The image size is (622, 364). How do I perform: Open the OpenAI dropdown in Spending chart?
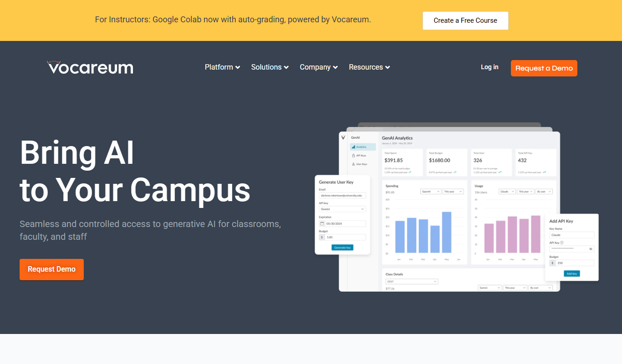[431, 192]
